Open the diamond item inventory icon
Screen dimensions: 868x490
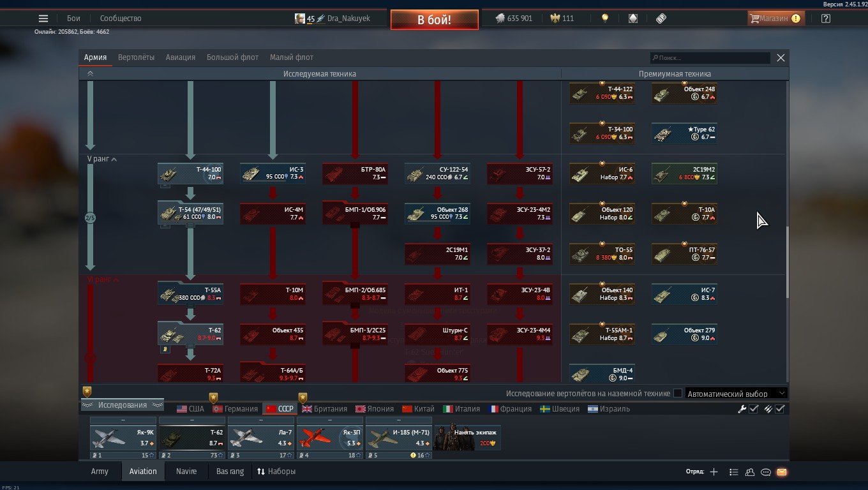pyautogui.click(x=633, y=19)
